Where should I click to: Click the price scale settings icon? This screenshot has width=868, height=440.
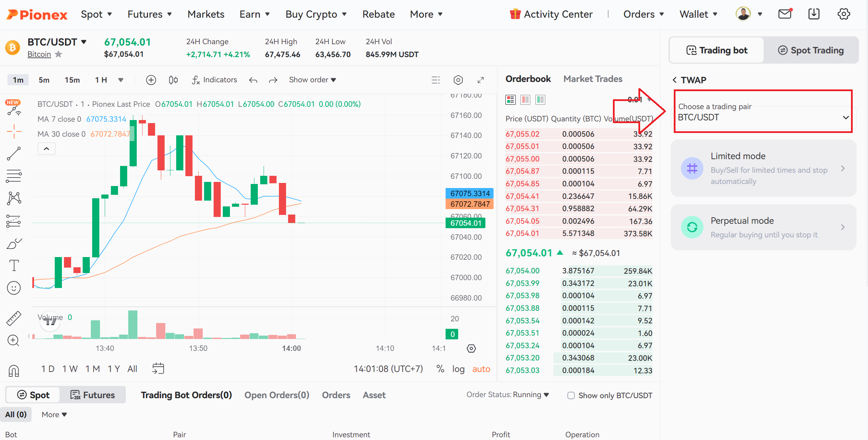click(x=471, y=349)
